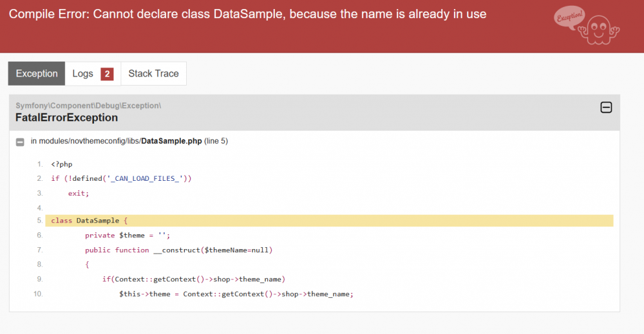Click the '(line 5)' text after the file path

click(x=216, y=141)
